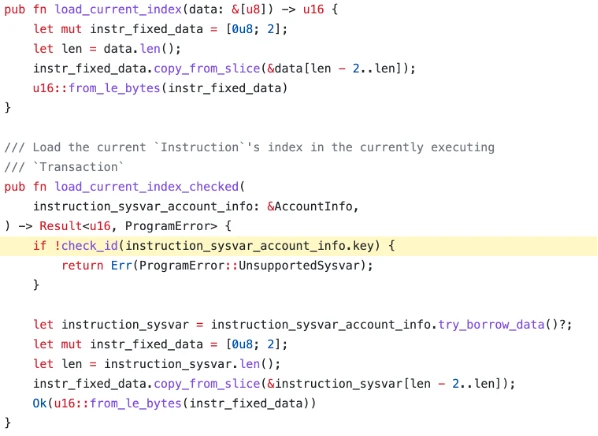Click the 'let instruction_sysvar' variable name
Viewport: 598px width, 436px height.
click(x=125, y=325)
